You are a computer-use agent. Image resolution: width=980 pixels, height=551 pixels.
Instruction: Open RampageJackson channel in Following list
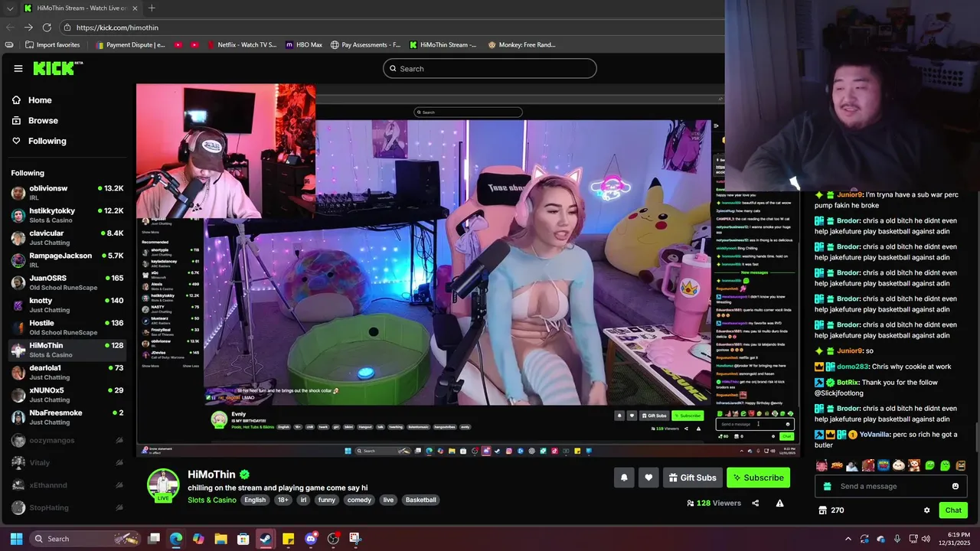pyautogui.click(x=67, y=260)
